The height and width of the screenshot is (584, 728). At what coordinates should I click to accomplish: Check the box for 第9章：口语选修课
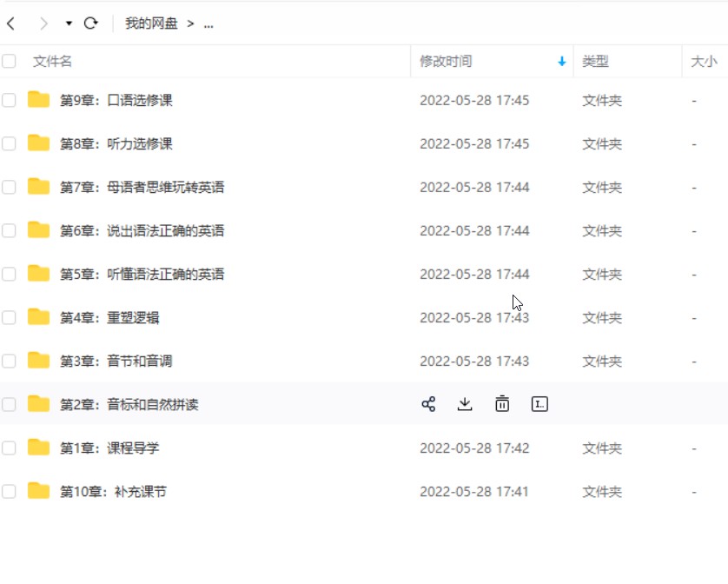pos(9,100)
